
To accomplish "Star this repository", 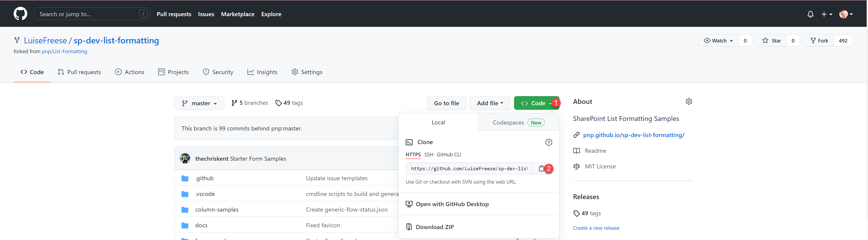I will point(771,40).
